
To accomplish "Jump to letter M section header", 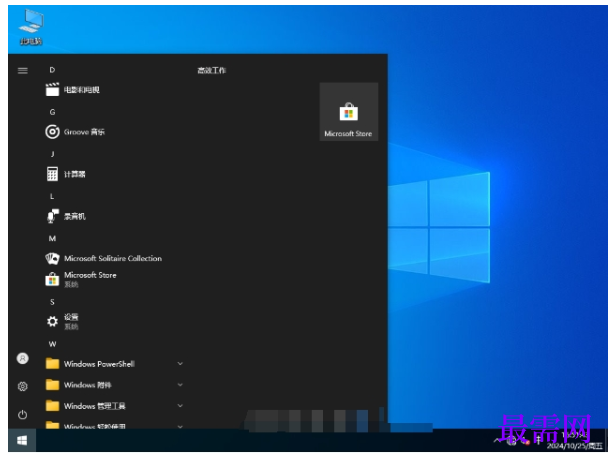I will point(52,238).
